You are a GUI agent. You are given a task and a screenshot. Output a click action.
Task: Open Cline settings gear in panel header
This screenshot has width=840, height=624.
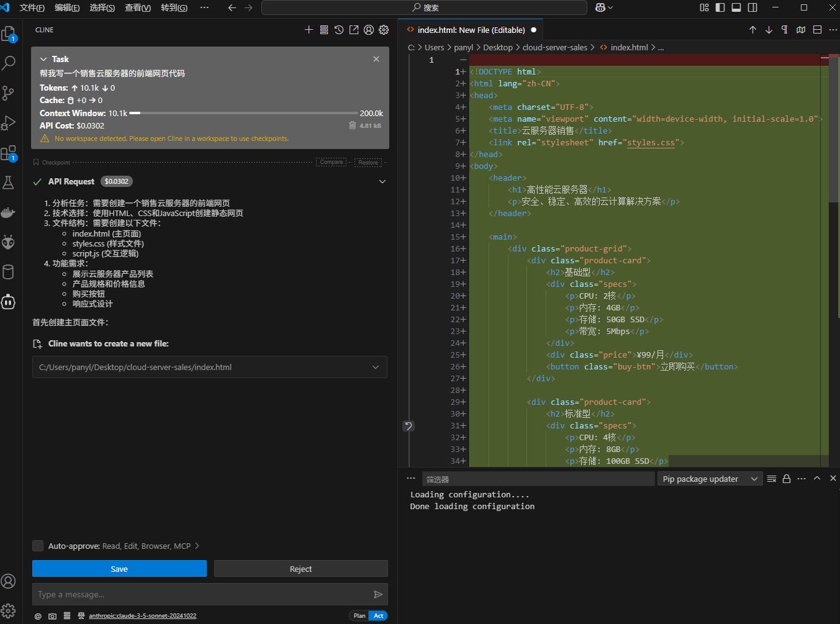384,30
